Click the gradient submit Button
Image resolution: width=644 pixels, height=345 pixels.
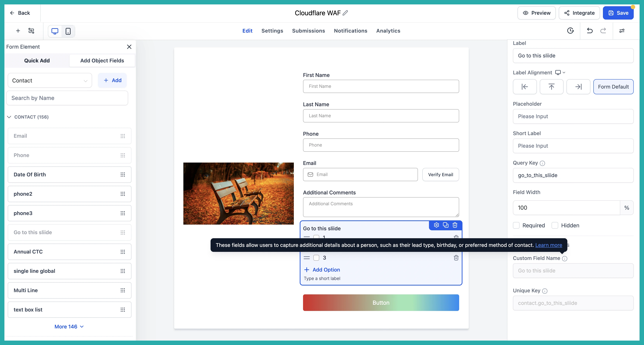point(381,302)
